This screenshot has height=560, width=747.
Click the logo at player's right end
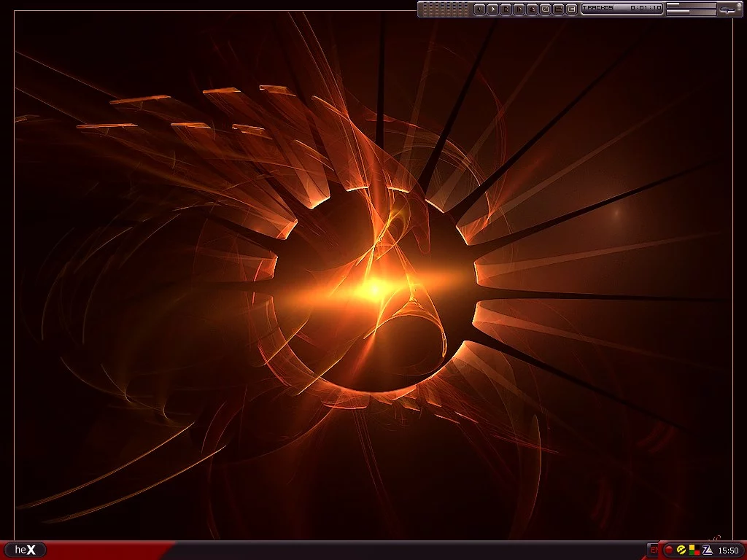click(727, 9)
